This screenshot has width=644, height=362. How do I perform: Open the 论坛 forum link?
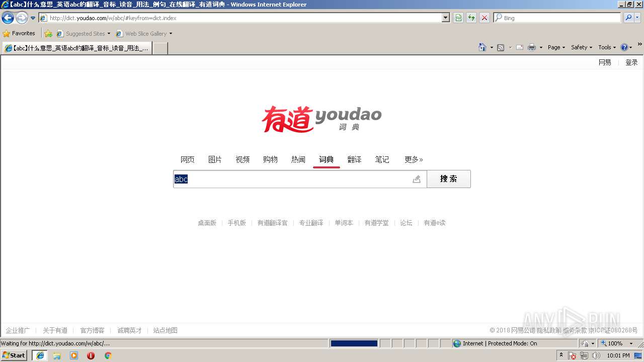click(406, 223)
